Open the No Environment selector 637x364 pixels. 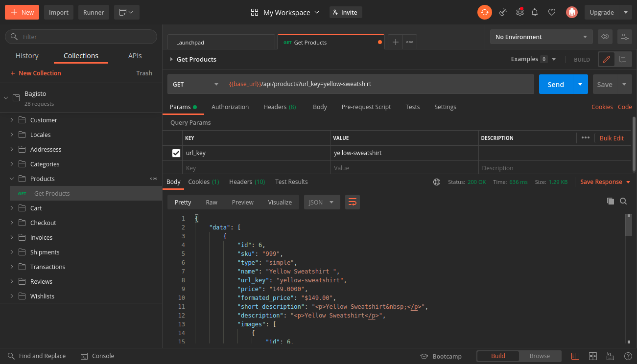pyautogui.click(x=542, y=37)
